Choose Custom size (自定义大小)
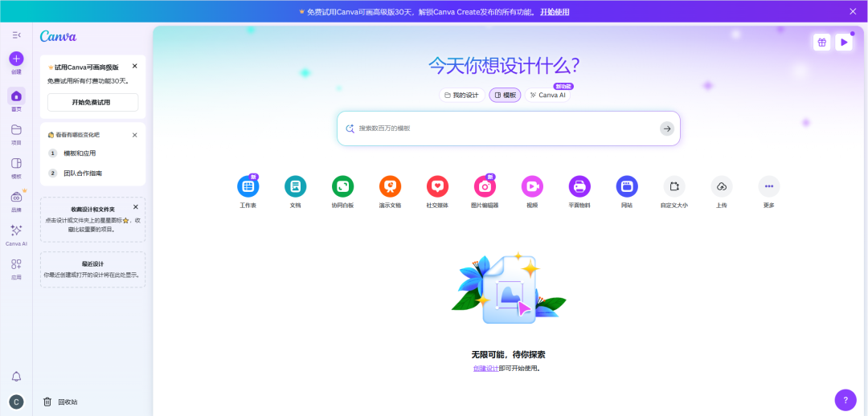The width and height of the screenshot is (868, 416). tap(674, 186)
